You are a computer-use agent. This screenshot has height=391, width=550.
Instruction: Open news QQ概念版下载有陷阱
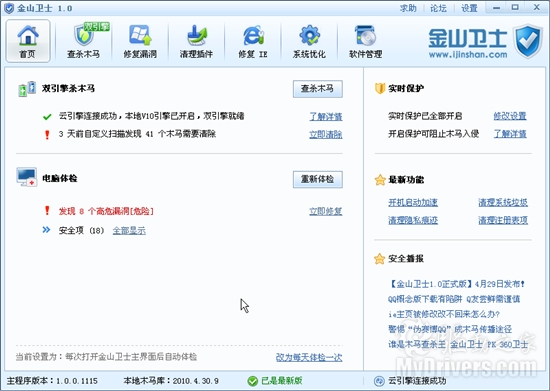pyautogui.click(x=454, y=299)
